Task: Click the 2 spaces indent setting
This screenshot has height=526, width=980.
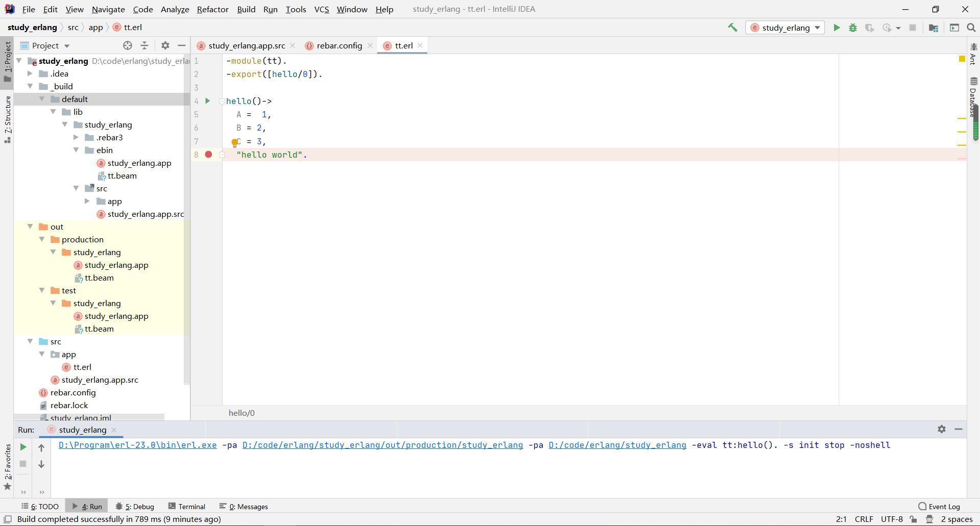Action: tap(957, 519)
